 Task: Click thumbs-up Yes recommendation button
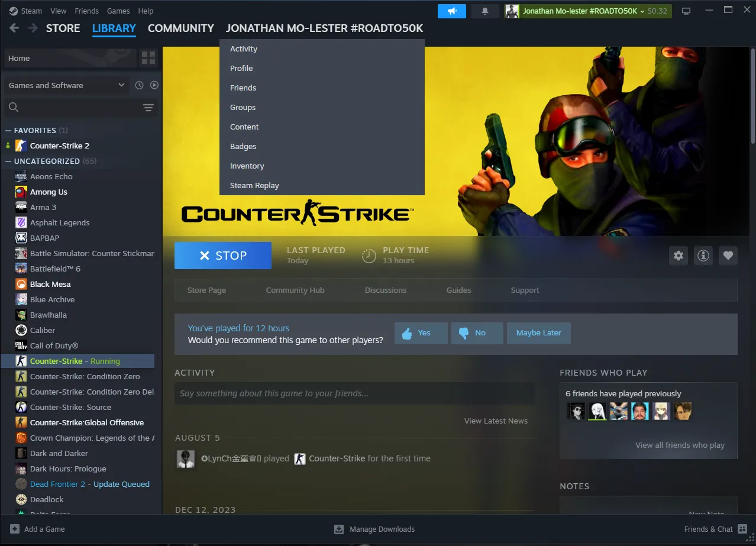click(421, 333)
